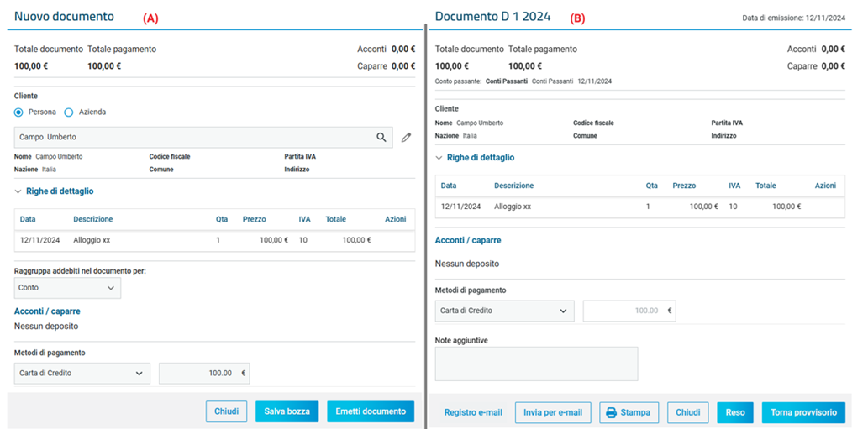Screen dimensions: 868x429
Task: Click Totale column header in Documento D 1 2024 table
Action: [x=765, y=186]
